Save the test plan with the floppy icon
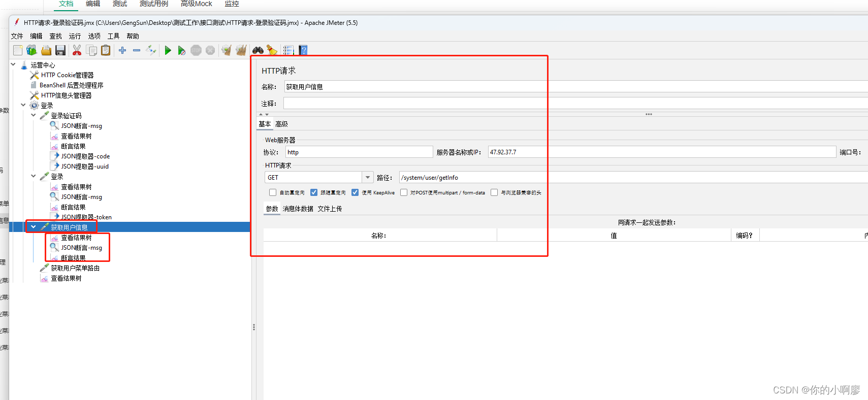Image resolution: width=868 pixels, height=400 pixels. [x=60, y=50]
